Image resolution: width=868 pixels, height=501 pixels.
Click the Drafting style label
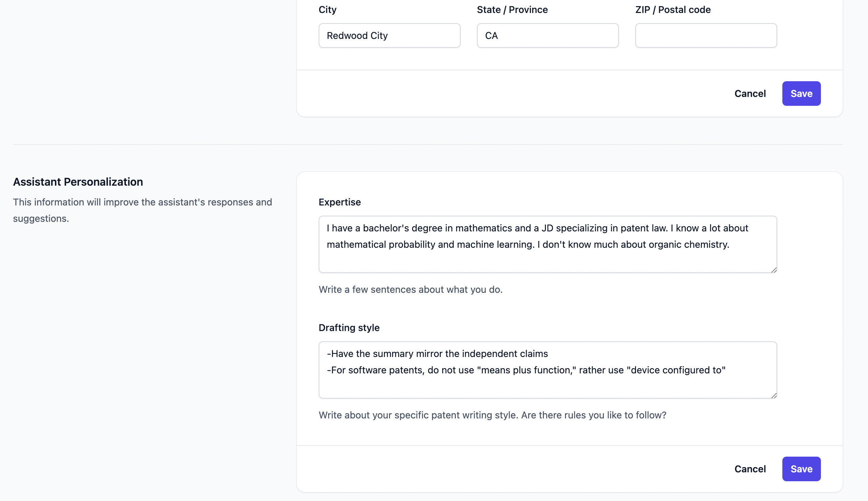pos(349,328)
